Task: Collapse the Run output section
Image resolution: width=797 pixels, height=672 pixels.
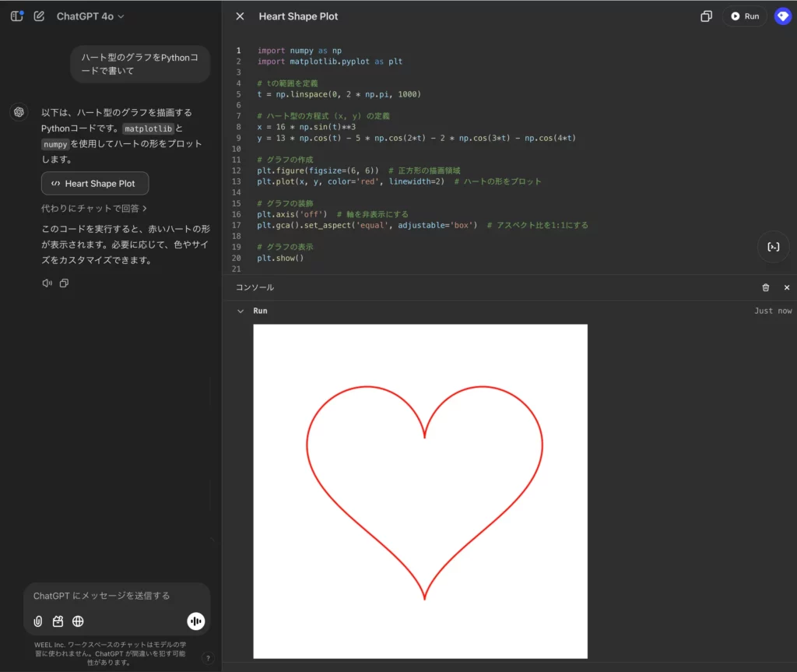Action: [x=241, y=311]
